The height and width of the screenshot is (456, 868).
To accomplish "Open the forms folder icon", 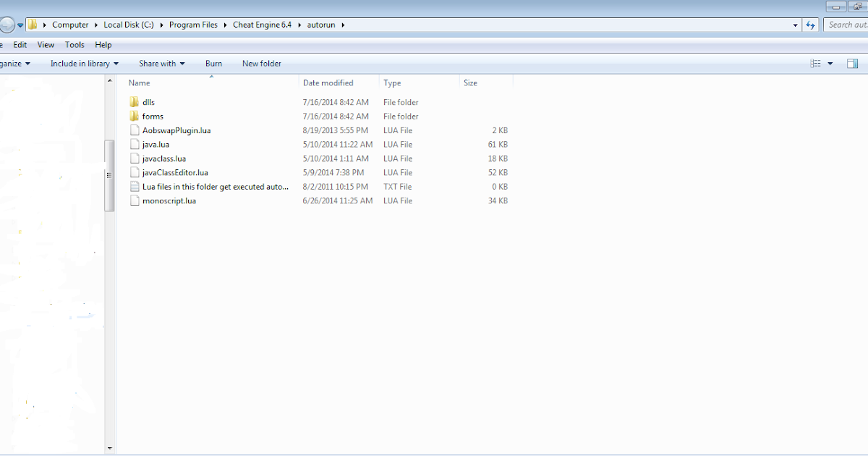I will [x=134, y=116].
